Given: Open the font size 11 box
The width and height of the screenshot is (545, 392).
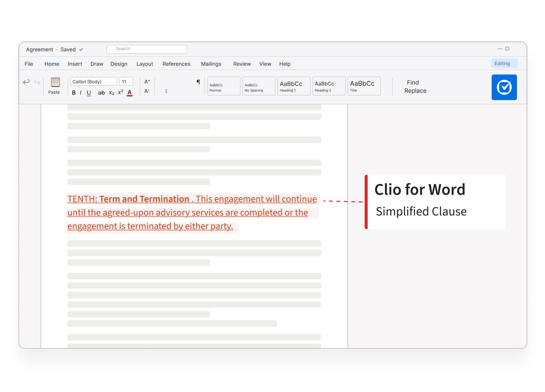Looking at the screenshot, I should [126, 81].
